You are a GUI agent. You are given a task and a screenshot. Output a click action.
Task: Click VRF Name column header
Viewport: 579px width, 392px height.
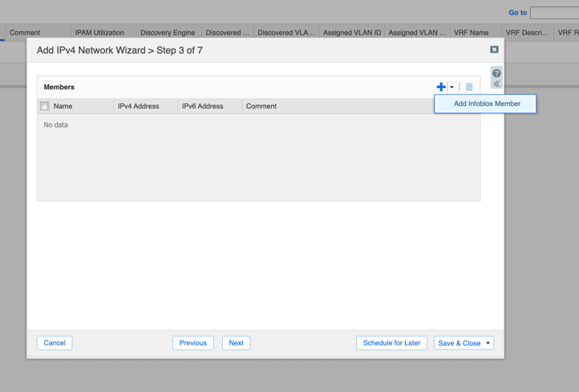pyautogui.click(x=476, y=33)
